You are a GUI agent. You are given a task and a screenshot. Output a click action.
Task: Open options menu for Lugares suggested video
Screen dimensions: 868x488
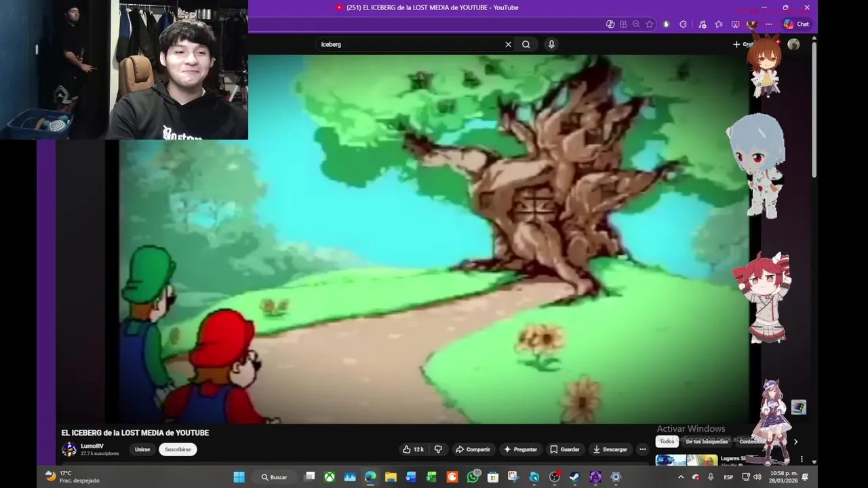point(802,460)
